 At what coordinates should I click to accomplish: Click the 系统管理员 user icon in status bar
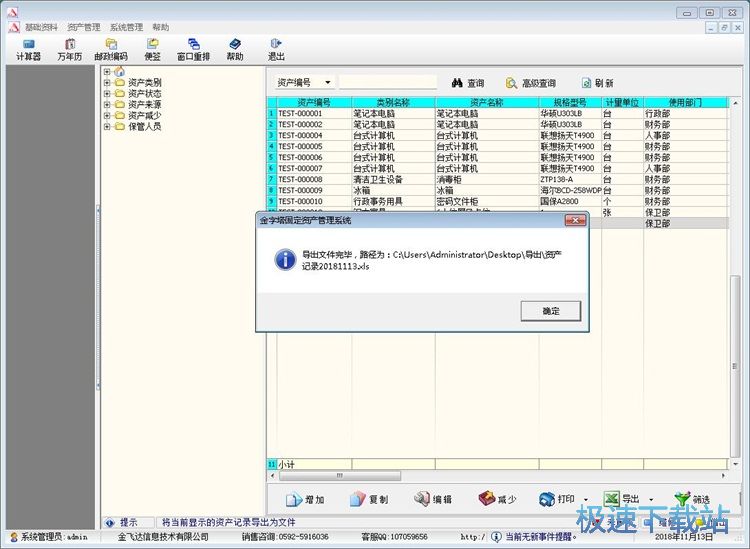point(14,537)
